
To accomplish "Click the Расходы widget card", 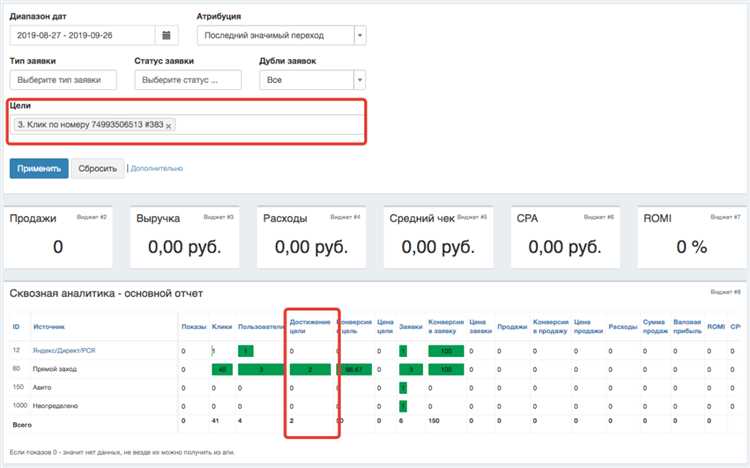I will click(x=311, y=237).
